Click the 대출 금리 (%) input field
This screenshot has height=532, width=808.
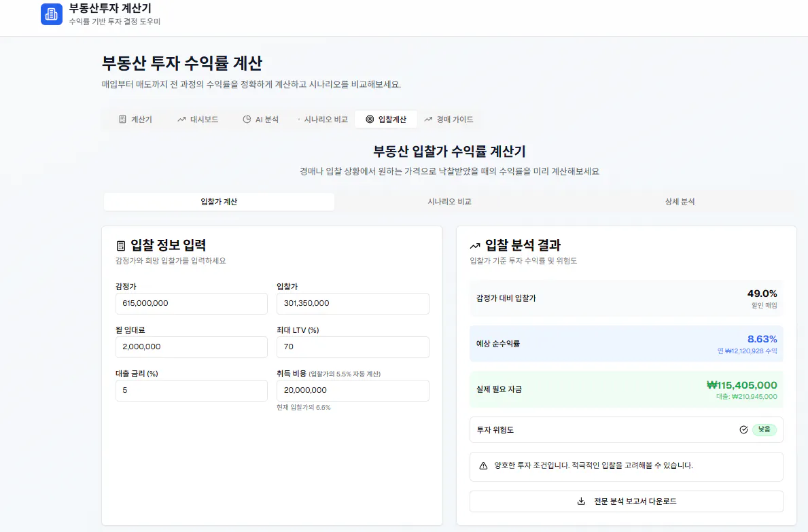(x=192, y=391)
